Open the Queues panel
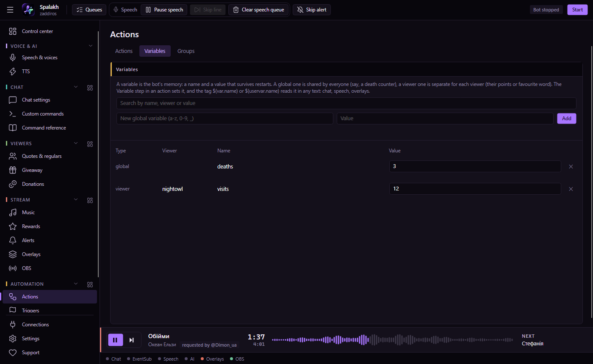The width and height of the screenshot is (593, 364). point(89,10)
